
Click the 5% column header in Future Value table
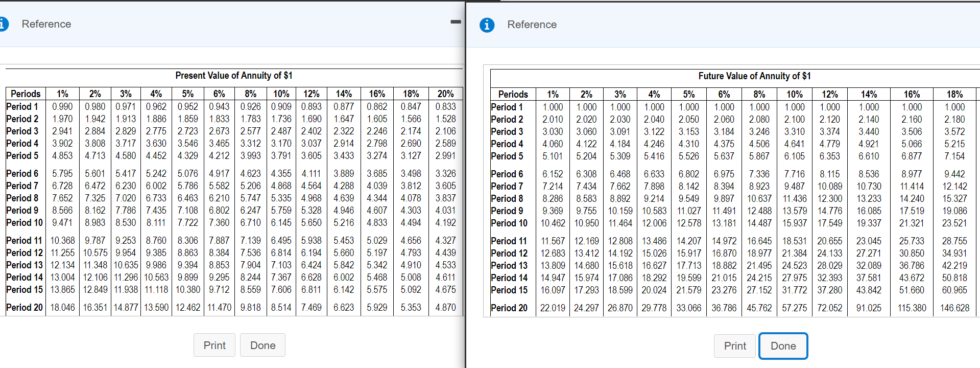coord(689,94)
